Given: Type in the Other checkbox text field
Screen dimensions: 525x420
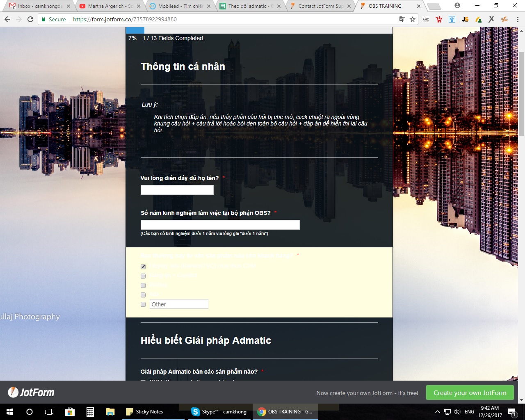Looking at the screenshot, I should [x=179, y=304].
